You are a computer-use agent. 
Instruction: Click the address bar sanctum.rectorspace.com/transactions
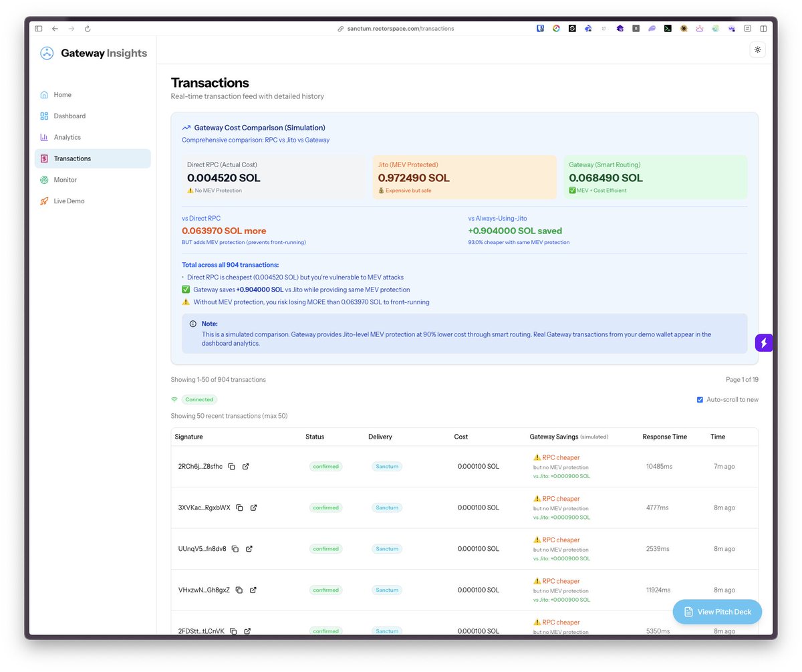point(396,29)
